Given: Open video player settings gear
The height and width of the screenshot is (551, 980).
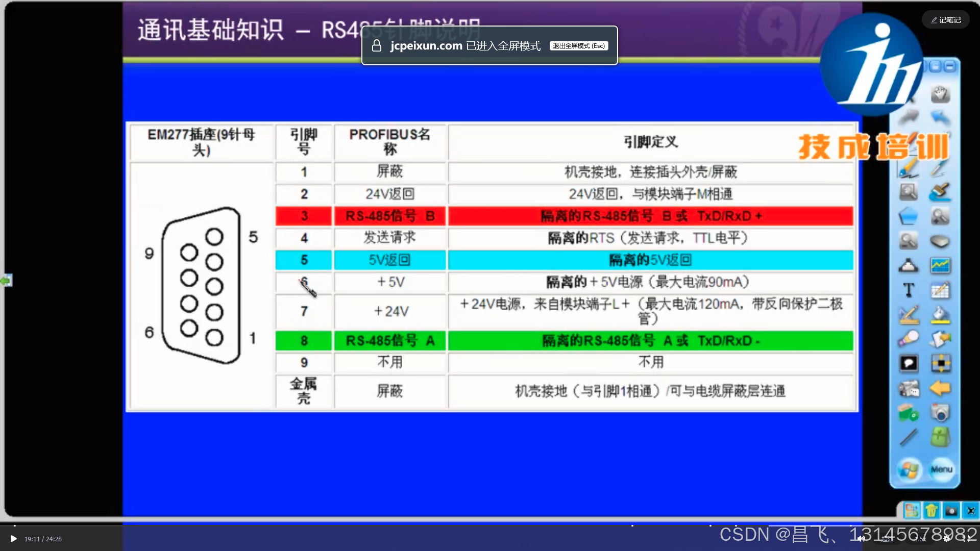Looking at the screenshot, I should pos(947,539).
